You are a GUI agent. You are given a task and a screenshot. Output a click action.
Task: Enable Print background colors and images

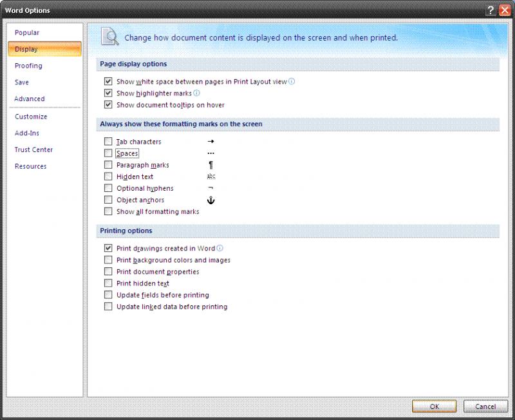(x=108, y=260)
